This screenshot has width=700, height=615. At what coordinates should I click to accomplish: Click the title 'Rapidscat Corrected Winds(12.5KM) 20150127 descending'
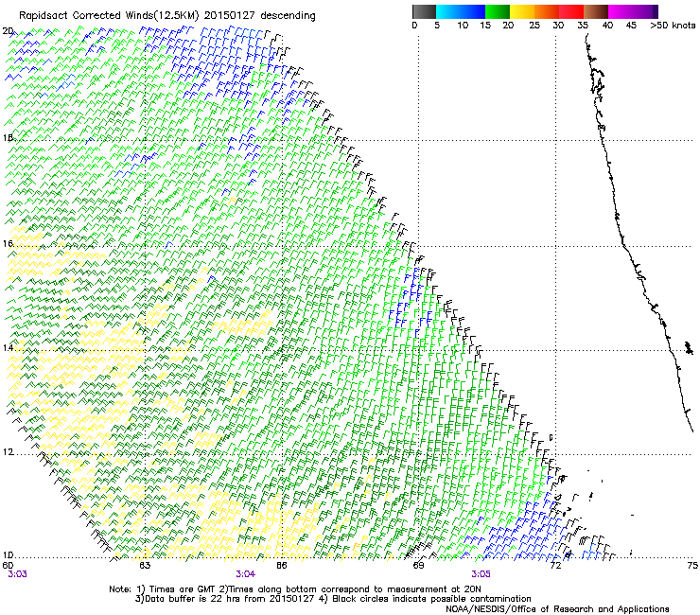[x=167, y=16]
